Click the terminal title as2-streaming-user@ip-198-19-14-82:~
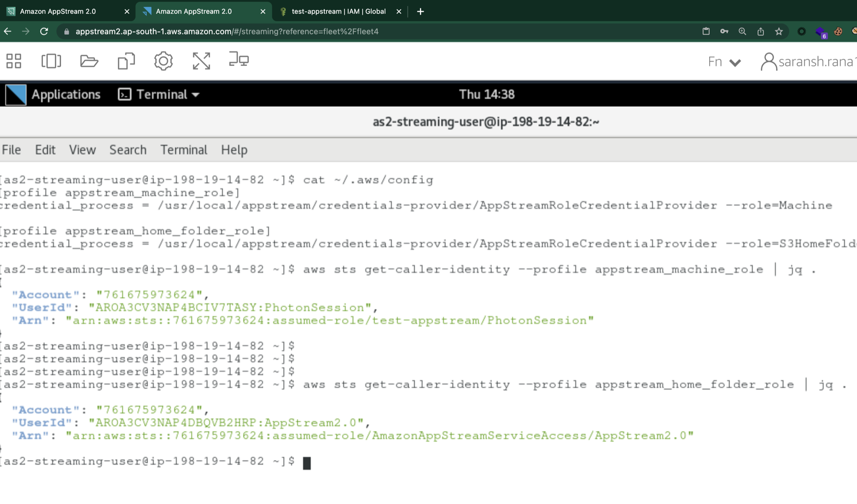 [486, 122]
